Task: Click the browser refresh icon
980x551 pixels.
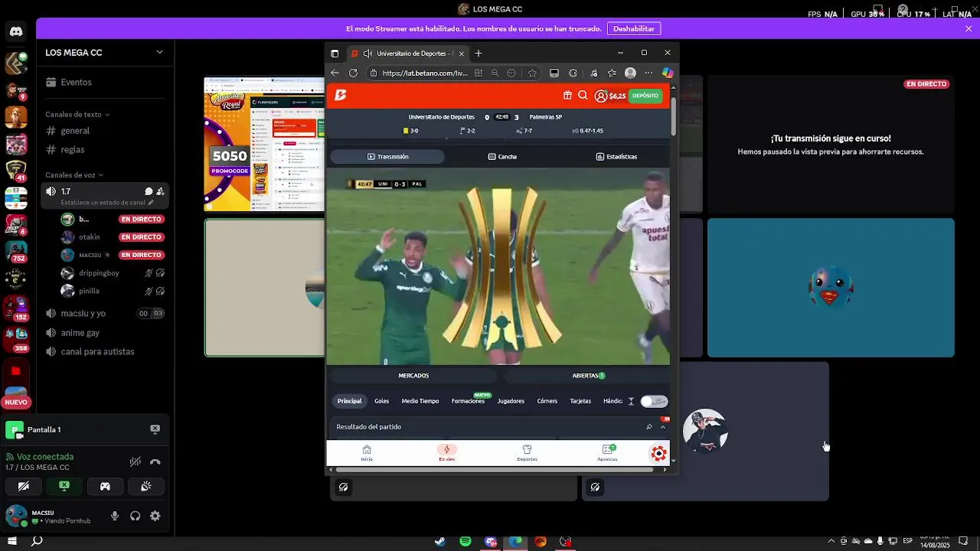Action: click(353, 73)
